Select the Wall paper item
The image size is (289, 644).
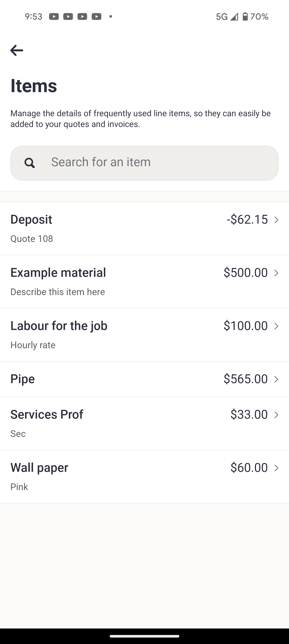(x=39, y=468)
